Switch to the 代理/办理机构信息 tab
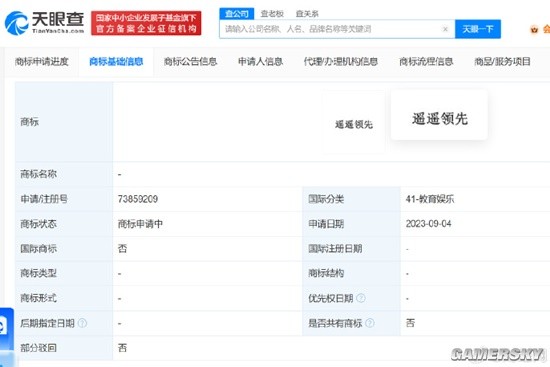 click(x=341, y=62)
